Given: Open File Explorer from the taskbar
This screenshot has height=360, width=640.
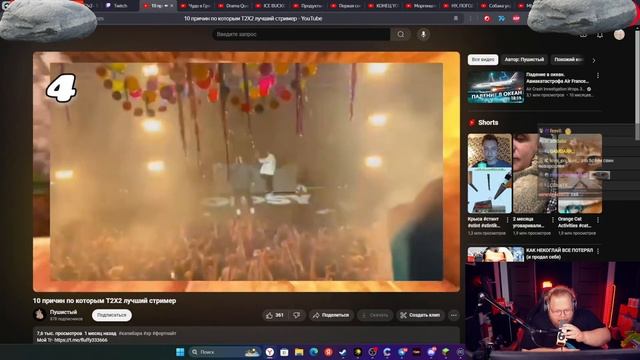Looking at the screenshot, I should (299, 352).
